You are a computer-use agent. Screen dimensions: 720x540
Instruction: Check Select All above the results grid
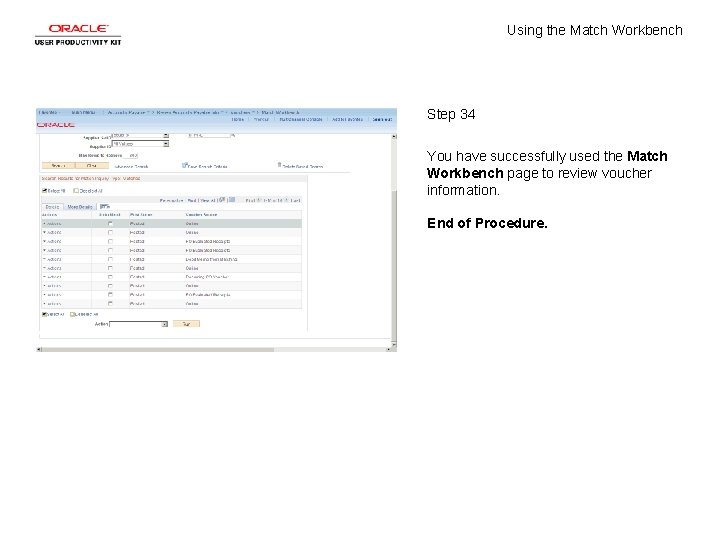[45, 191]
